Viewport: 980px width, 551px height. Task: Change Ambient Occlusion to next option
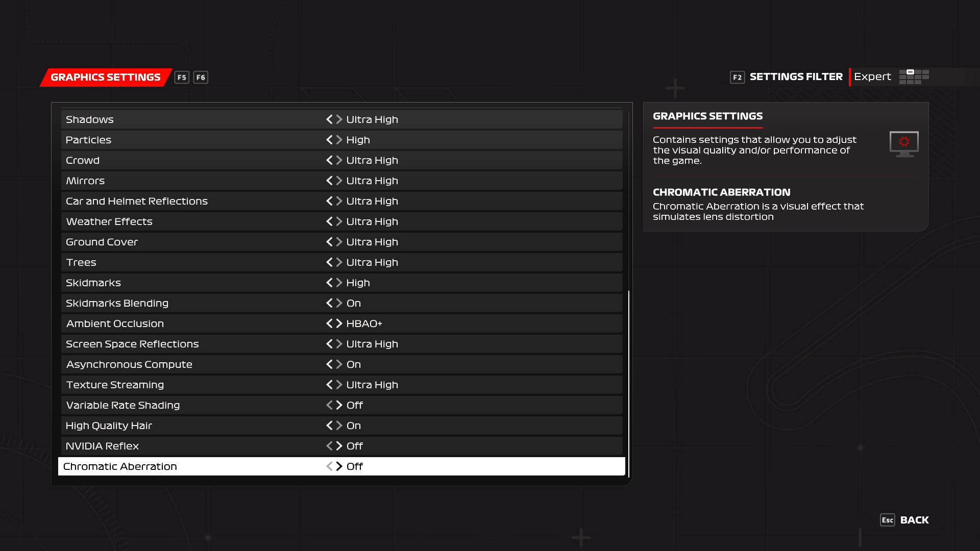(x=339, y=323)
